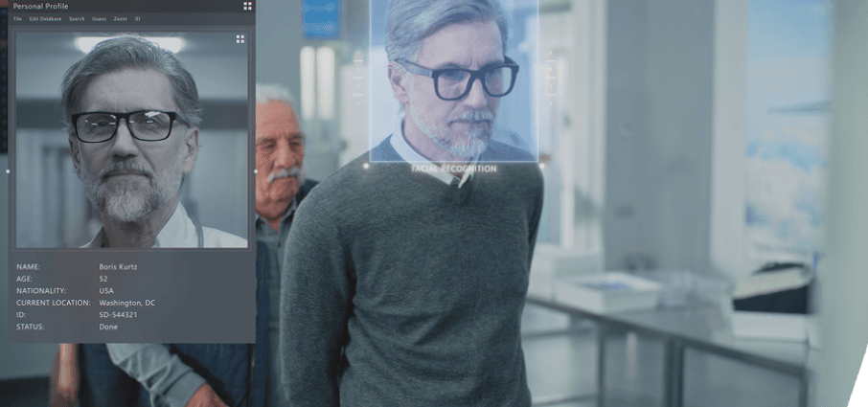Click the FACIAL RECOGNITION label
The image size is (868, 407).
[454, 169]
